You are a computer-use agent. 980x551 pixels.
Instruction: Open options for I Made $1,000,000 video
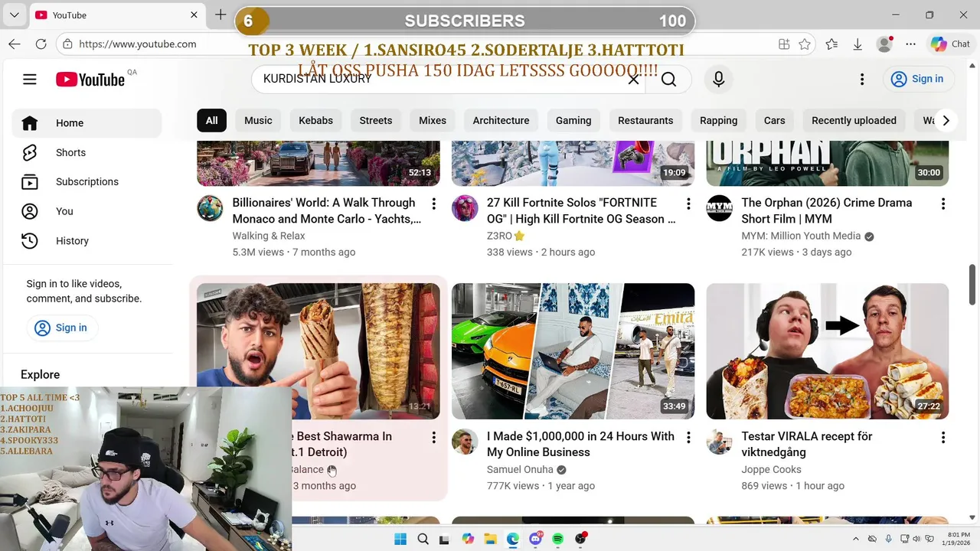click(688, 437)
